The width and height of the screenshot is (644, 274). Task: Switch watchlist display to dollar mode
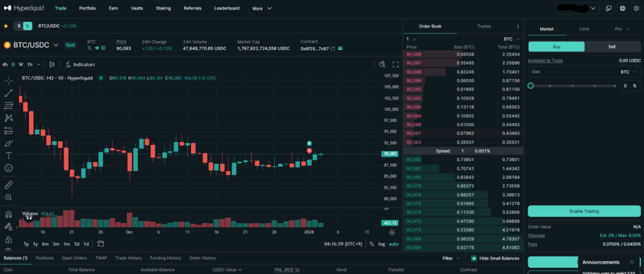tap(19, 26)
